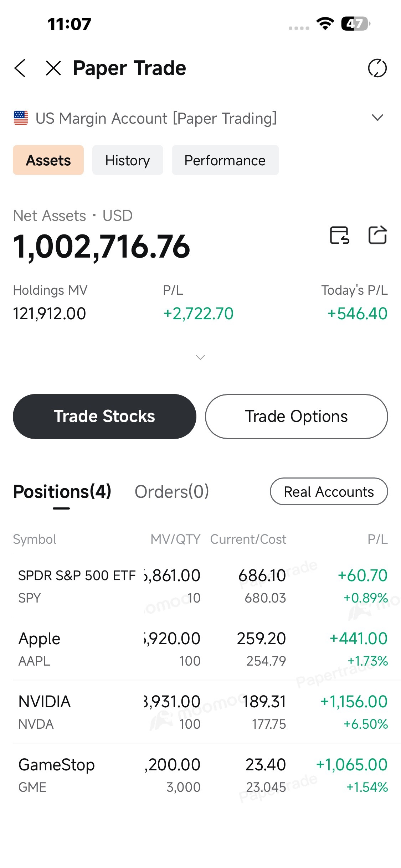Open the Performance tab
Viewport: 401px width, 868px height.
click(225, 160)
